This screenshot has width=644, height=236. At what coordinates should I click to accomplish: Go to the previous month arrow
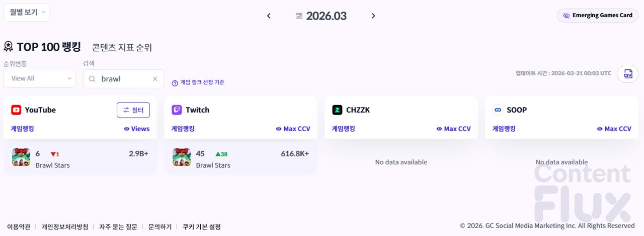pos(269,16)
